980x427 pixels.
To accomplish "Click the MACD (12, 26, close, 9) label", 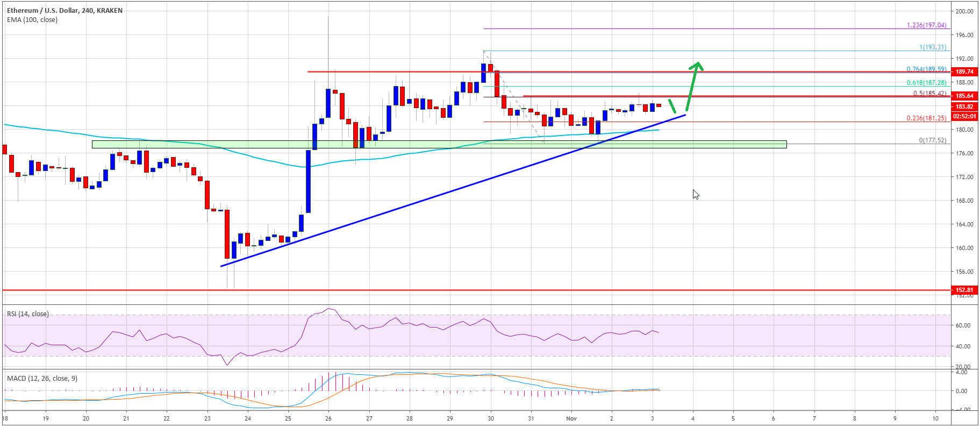I will 42,378.
